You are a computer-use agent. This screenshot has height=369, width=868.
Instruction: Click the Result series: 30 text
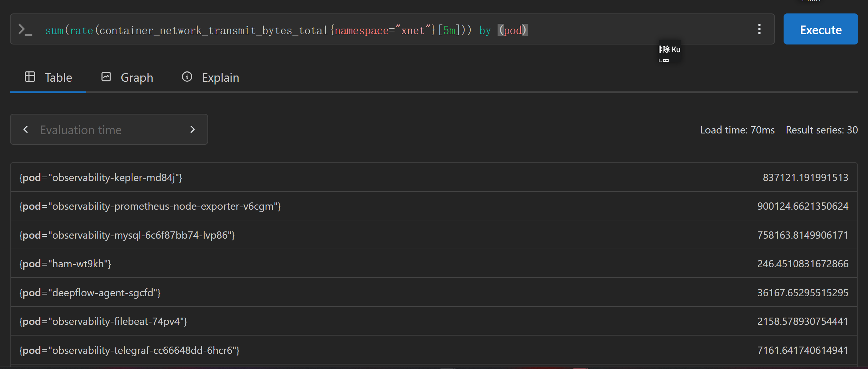821,130
